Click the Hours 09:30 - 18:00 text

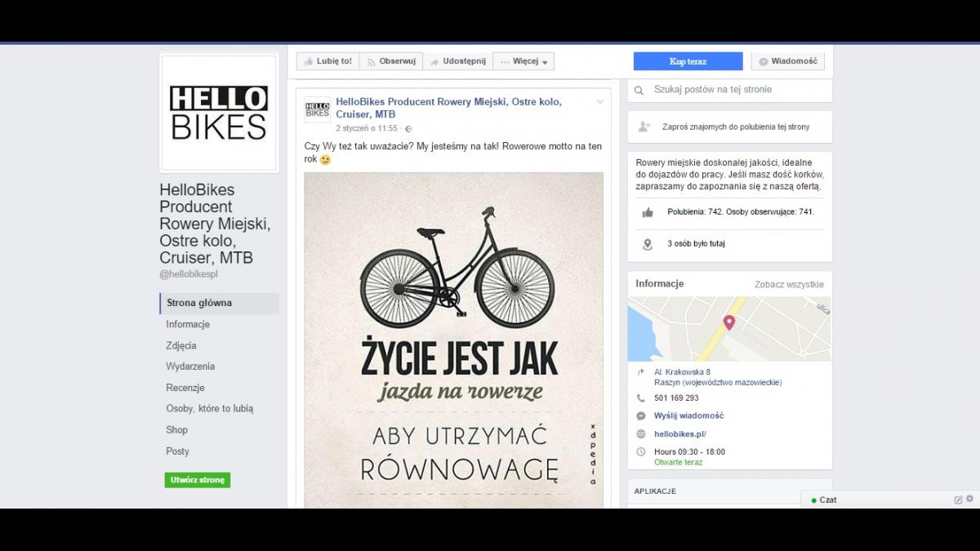(689, 452)
